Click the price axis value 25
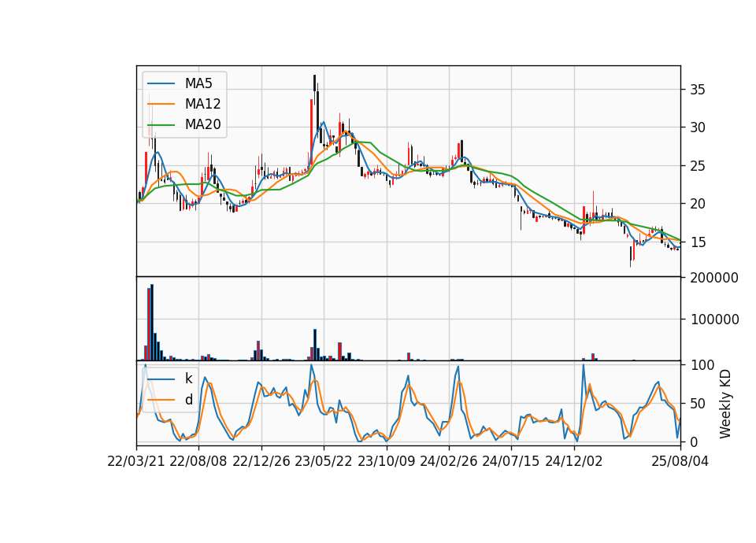 [x=698, y=166]
